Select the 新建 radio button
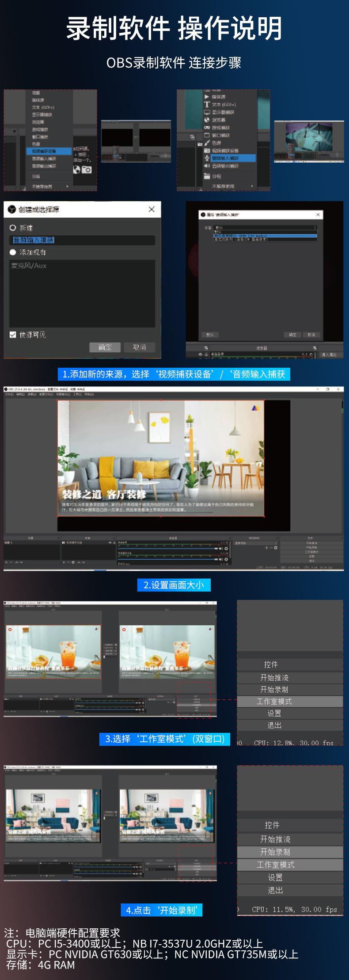The height and width of the screenshot is (980, 349). (x=13, y=228)
